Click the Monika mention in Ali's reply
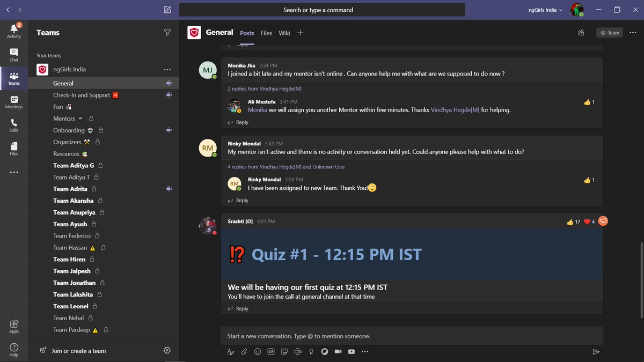The image size is (644, 362). point(258,110)
